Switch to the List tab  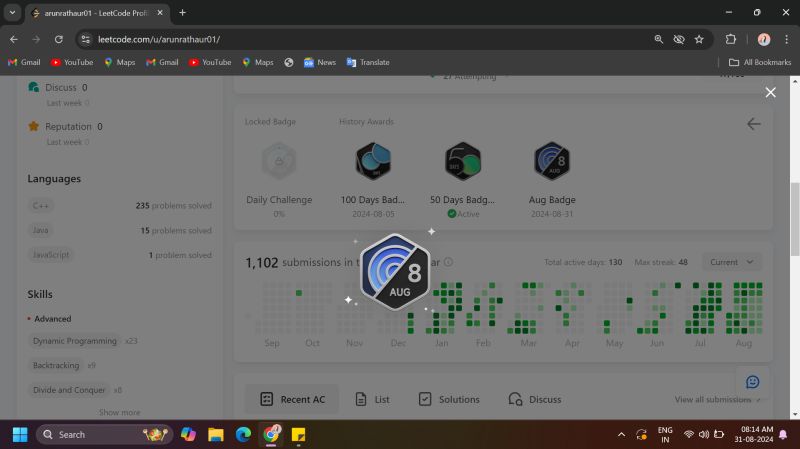(372, 399)
